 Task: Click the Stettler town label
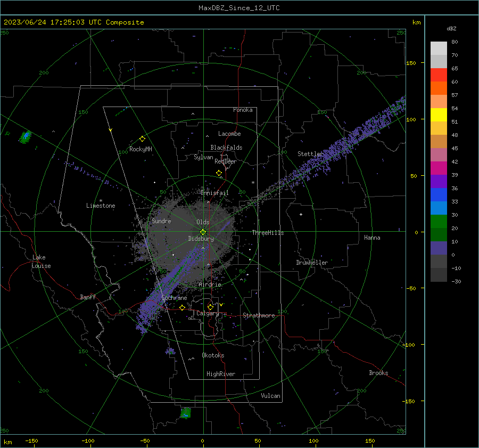(310, 154)
